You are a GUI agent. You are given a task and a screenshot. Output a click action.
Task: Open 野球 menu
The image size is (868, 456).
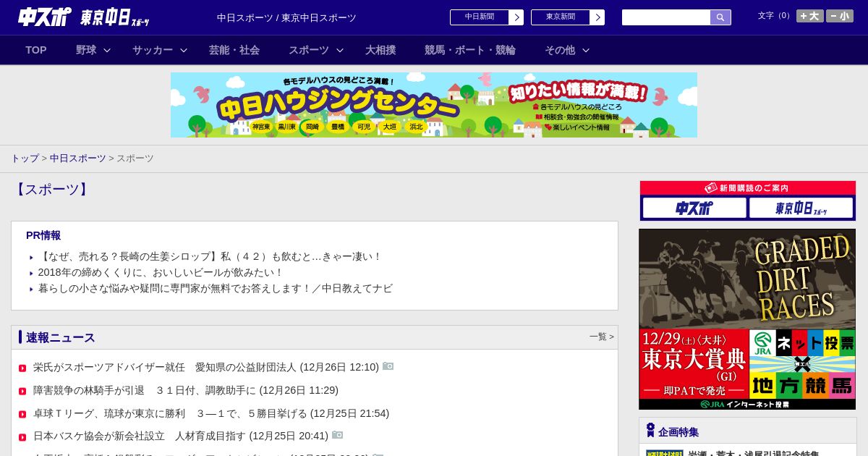86,50
